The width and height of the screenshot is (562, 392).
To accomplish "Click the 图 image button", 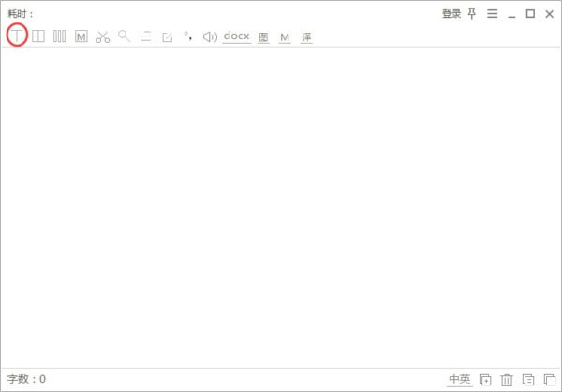I will [x=263, y=37].
